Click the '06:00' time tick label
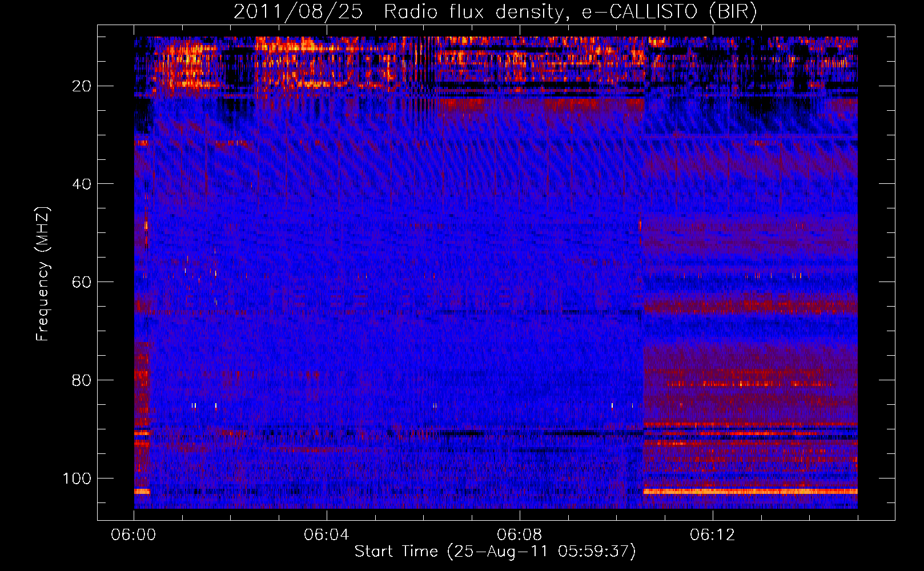Viewport: 924px width, 571px height. pyautogui.click(x=134, y=535)
